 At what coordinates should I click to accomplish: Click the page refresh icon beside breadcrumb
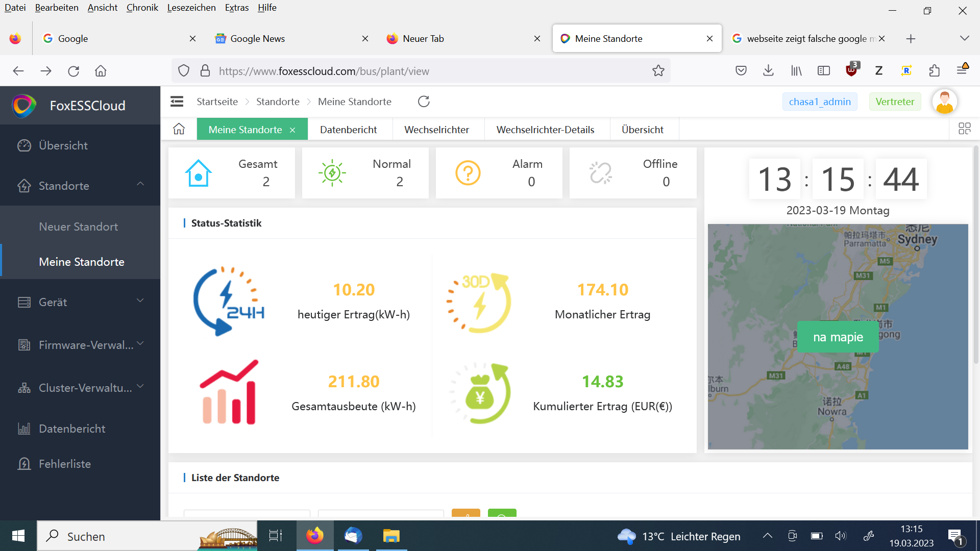click(424, 102)
